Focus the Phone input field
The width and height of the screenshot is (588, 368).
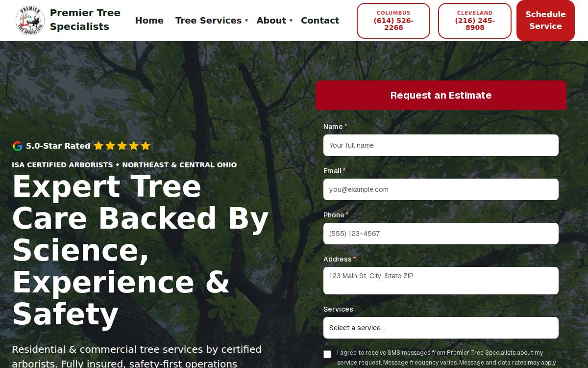pos(441,234)
